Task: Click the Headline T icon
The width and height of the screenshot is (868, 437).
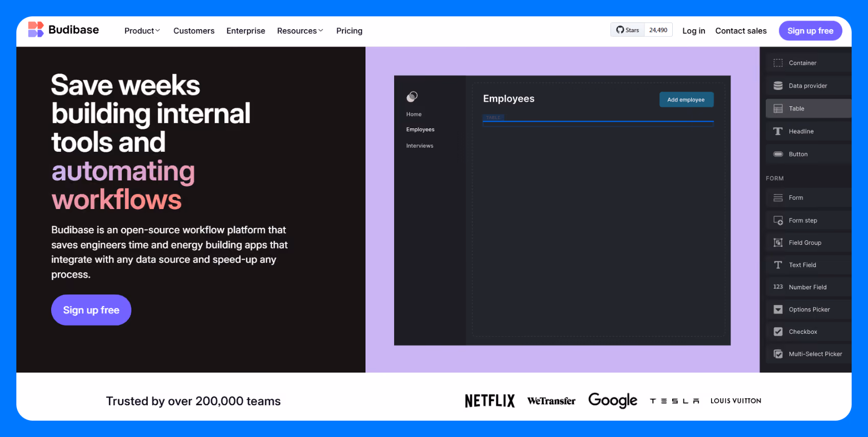Action: [x=778, y=131]
